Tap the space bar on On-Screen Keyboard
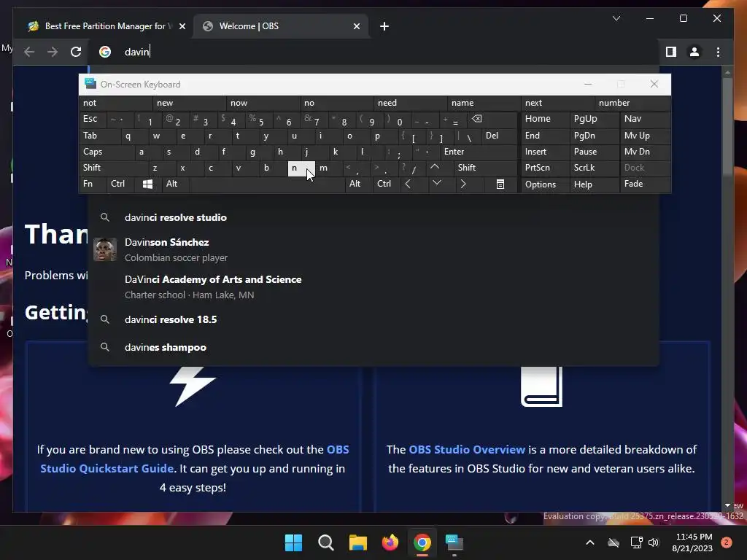Screen dimensions: 747x560 tap(267, 184)
